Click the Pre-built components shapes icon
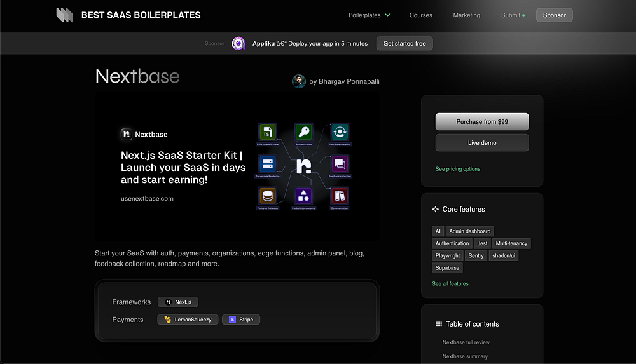The width and height of the screenshot is (636, 364). (x=303, y=196)
